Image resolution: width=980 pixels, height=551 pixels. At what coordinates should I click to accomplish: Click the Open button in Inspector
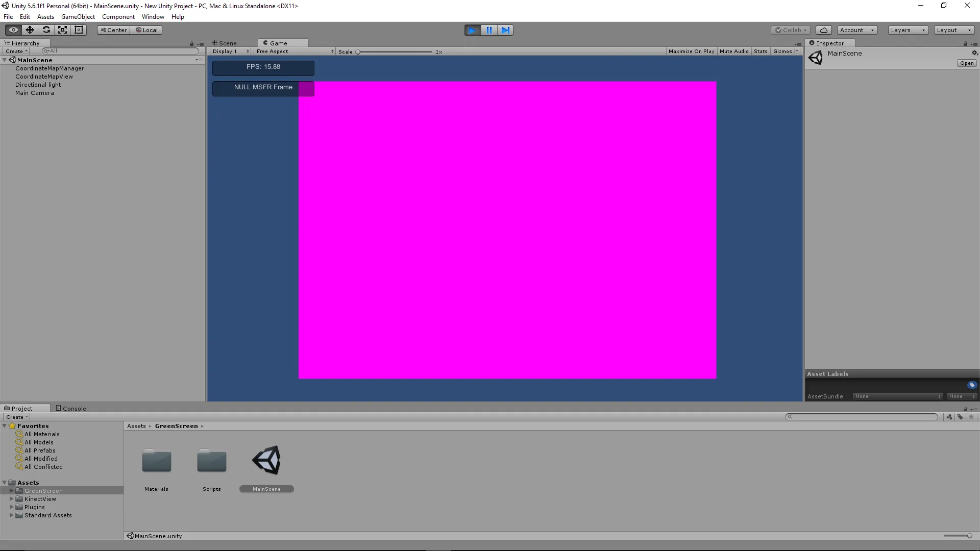click(967, 63)
